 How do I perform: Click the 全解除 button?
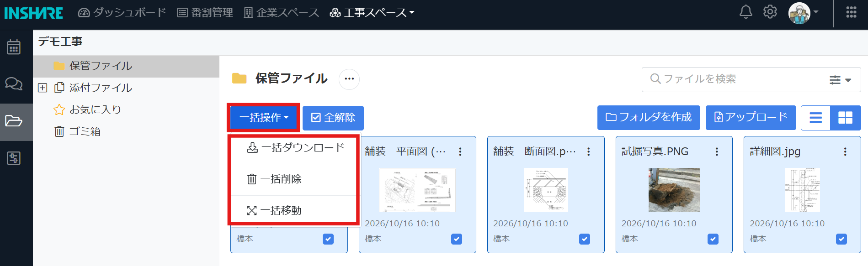click(333, 118)
